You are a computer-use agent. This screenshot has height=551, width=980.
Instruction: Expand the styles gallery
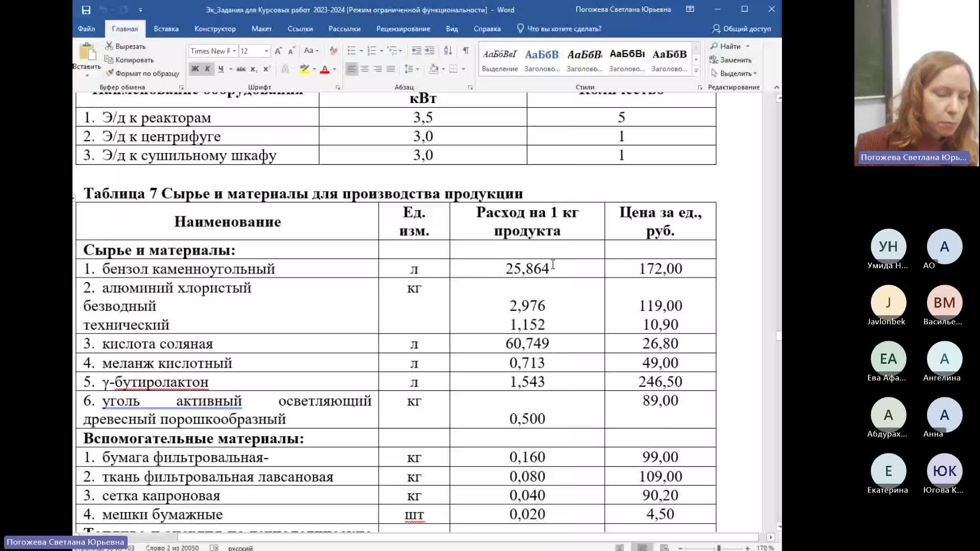696,71
